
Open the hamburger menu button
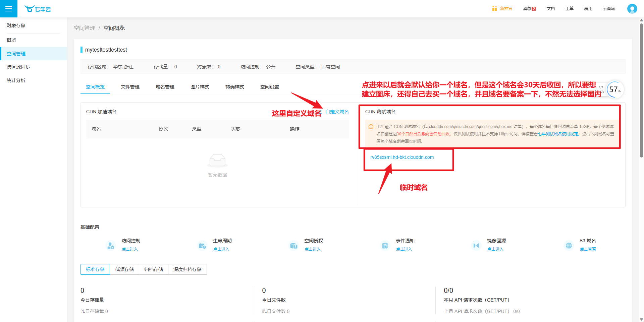coord(9,9)
